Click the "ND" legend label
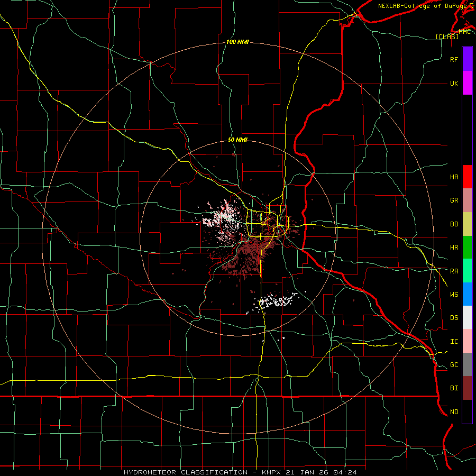 point(454,412)
